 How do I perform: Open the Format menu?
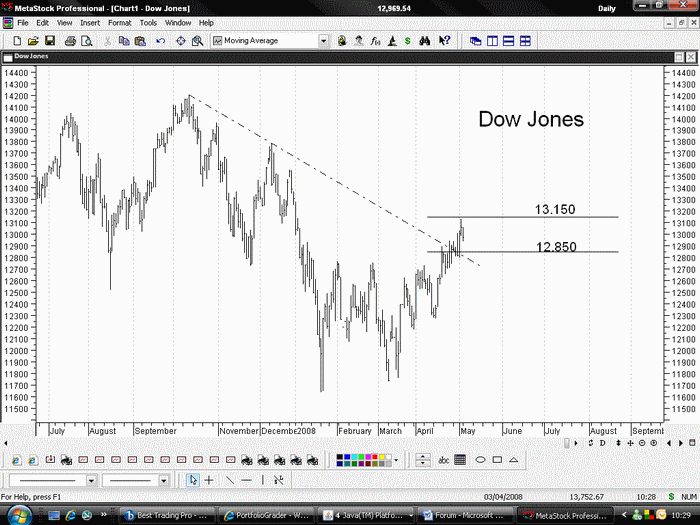[x=120, y=23]
